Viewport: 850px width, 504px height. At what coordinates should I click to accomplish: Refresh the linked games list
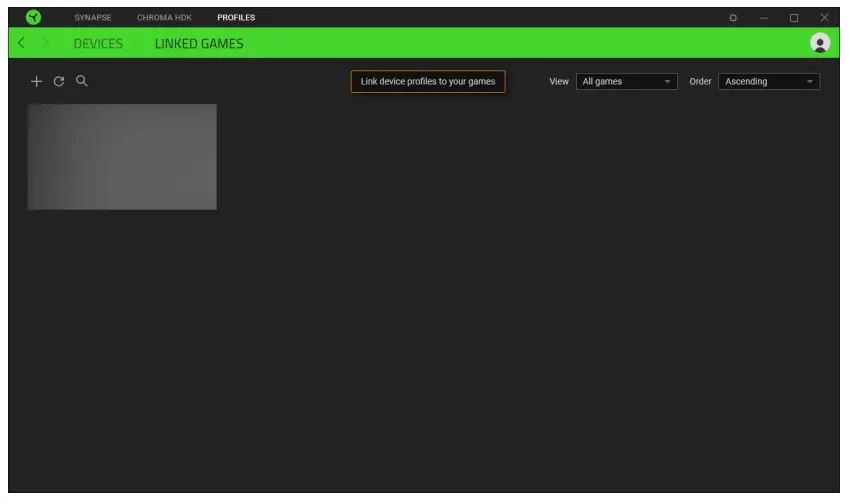[x=59, y=81]
